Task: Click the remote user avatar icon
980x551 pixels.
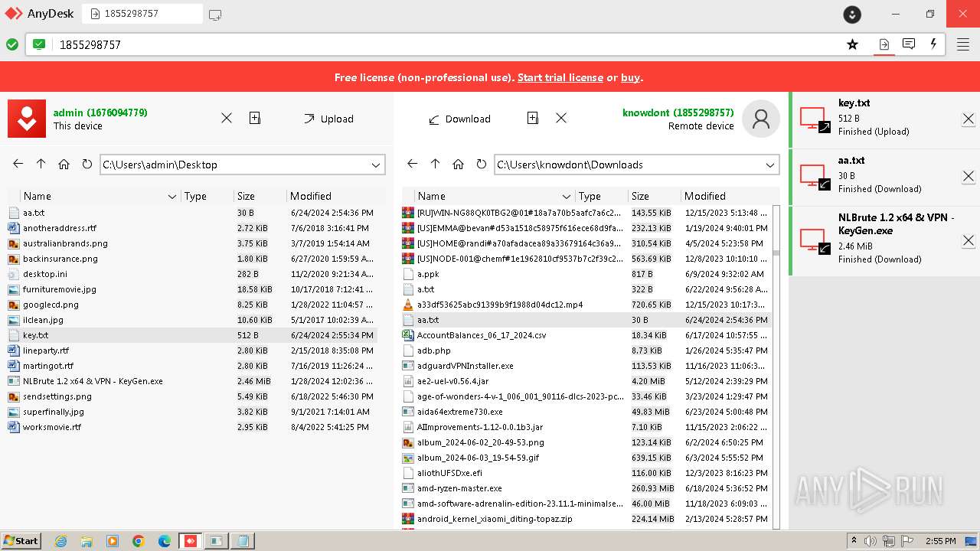Action: tap(761, 119)
